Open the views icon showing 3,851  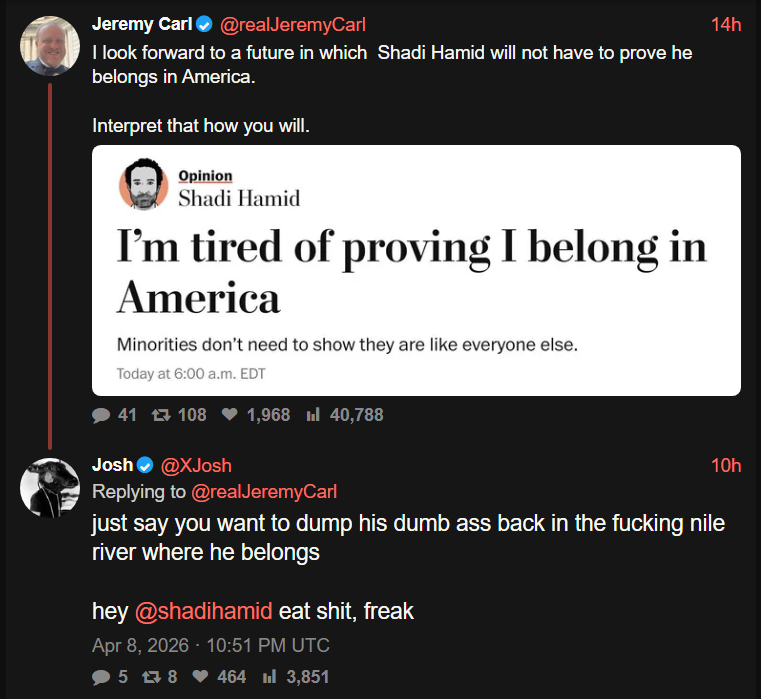tap(270, 677)
